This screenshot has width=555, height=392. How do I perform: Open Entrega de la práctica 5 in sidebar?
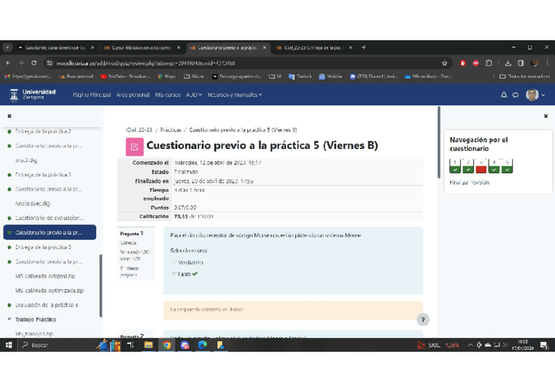click(x=43, y=247)
